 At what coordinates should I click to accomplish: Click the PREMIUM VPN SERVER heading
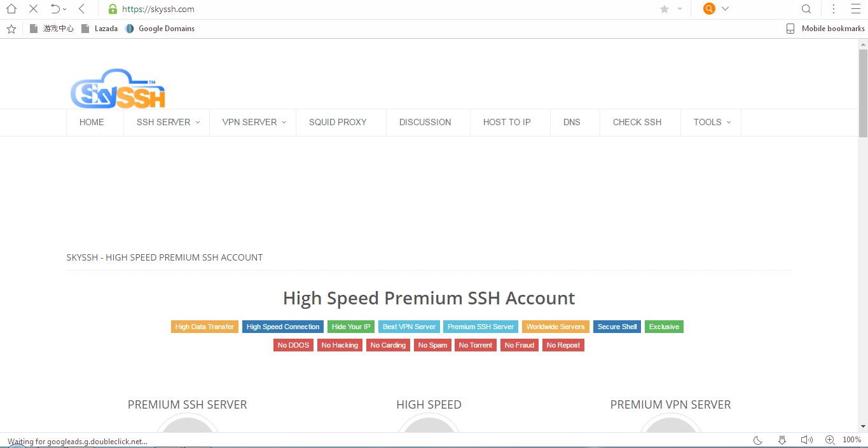(x=671, y=405)
